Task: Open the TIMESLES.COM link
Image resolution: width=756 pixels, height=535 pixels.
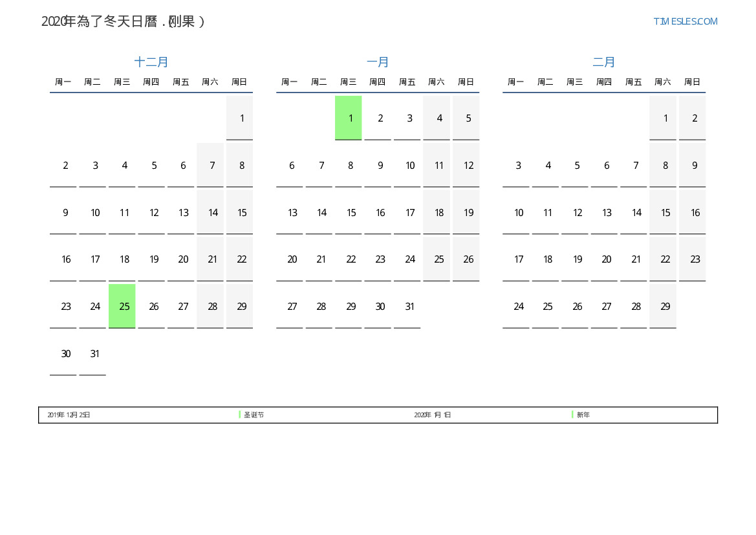Action: pos(685,21)
